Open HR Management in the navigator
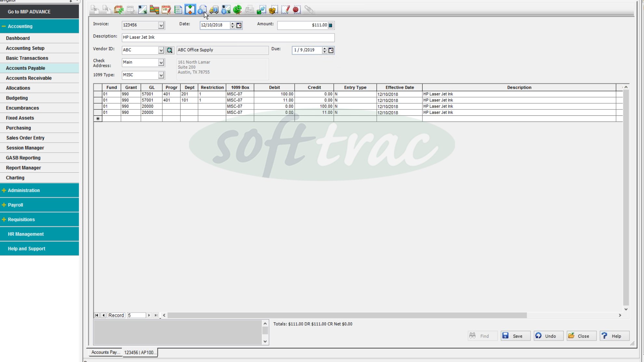 point(39,234)
